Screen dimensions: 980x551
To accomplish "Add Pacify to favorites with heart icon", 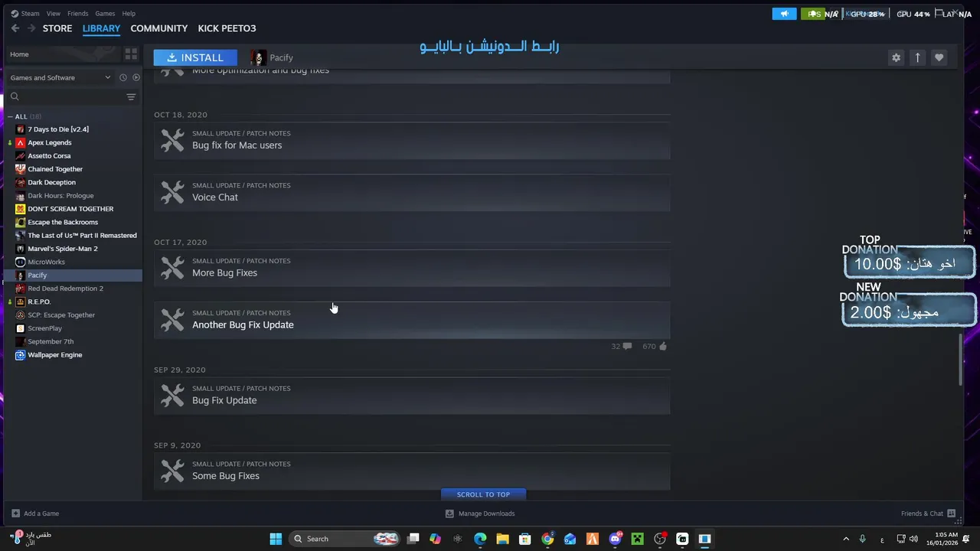I will pos(939,57).
